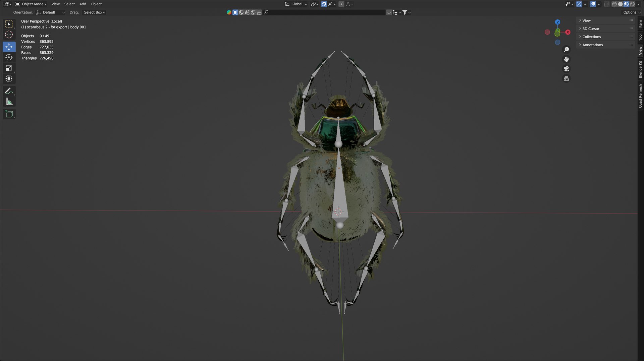The image size is (644, 361).
Task: Select the Annotate pencil tool
Action: pyautogui.click(x=9, y=91)
